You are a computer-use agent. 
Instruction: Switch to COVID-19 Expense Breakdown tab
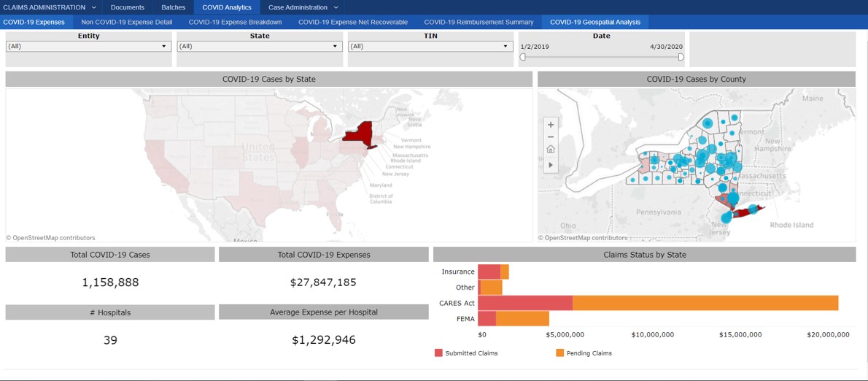click(x=236, y=22)
